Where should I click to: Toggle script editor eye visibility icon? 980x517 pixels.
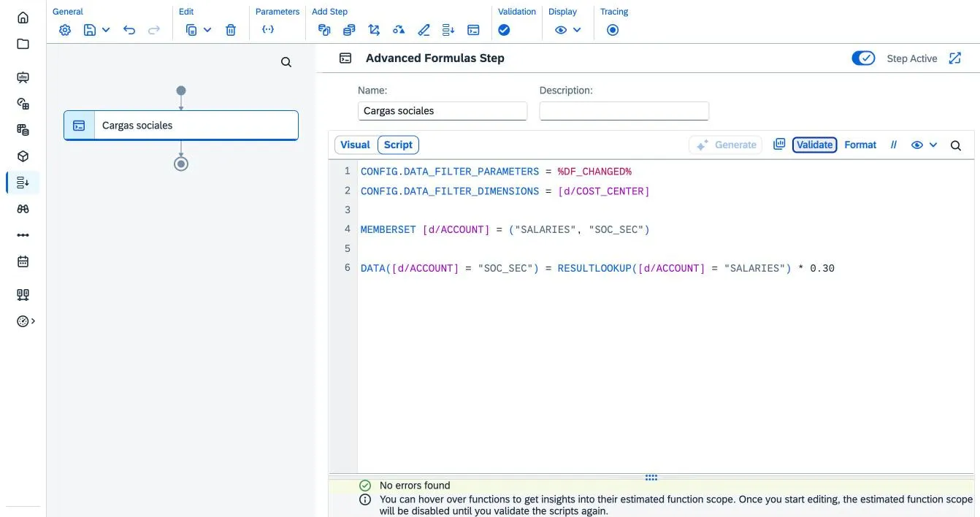point(917,145)
